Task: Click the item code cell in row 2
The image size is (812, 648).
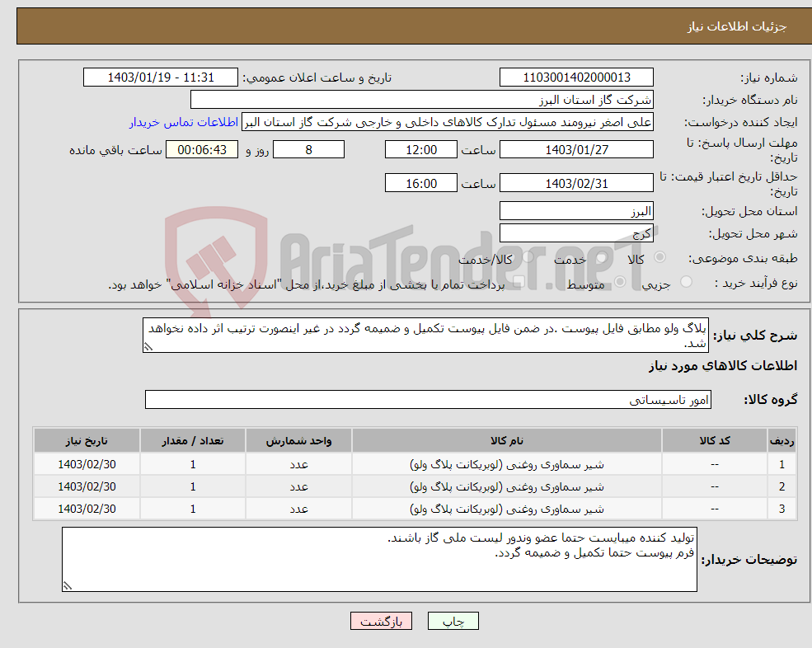Action: point(715,487)
